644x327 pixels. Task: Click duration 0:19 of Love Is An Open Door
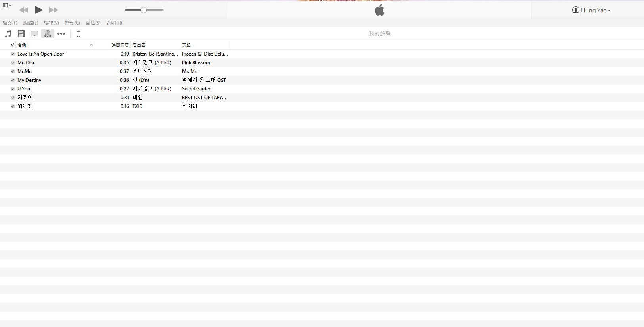125,54
